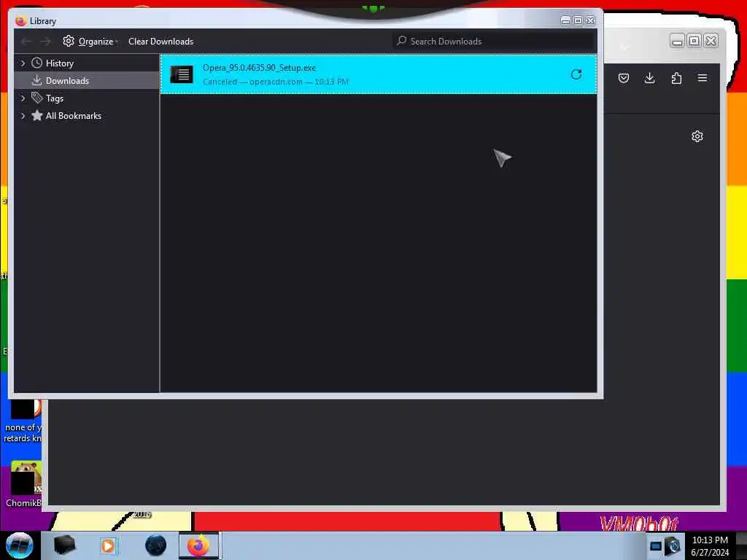Screen dimensions: 747x560
Task: Expand the All Bookmarks node
Action: pos(23,116)
